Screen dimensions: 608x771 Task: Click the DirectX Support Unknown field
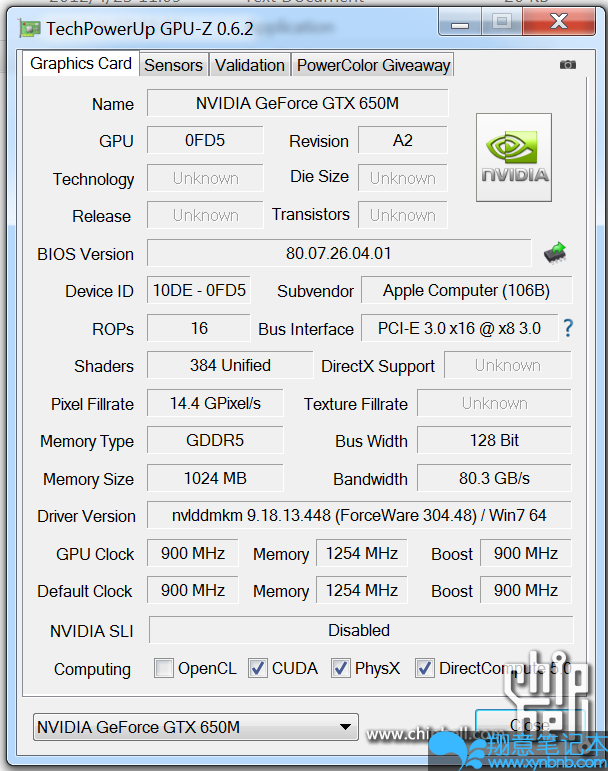pos(508,365)
